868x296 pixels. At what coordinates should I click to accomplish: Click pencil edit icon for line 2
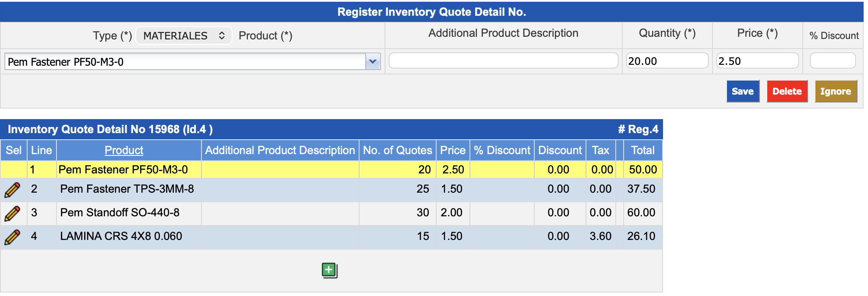12,190
